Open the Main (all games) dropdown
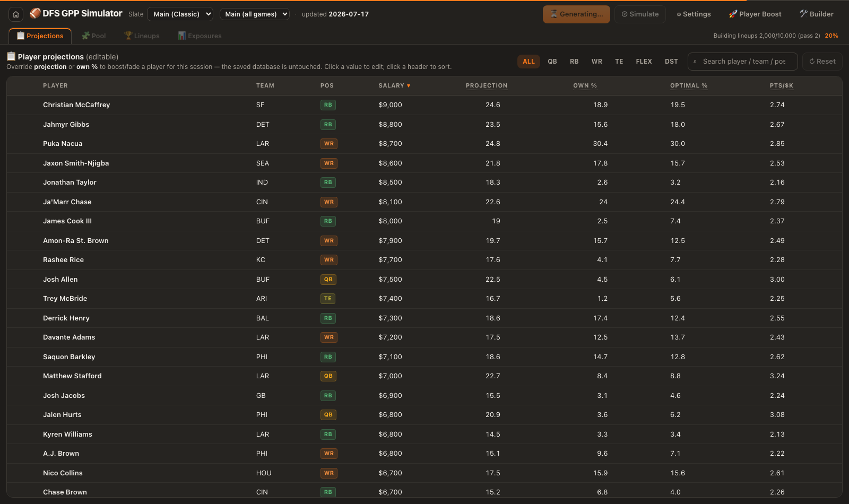This screenshot has height=504, width=849. (x=254, y=14)
